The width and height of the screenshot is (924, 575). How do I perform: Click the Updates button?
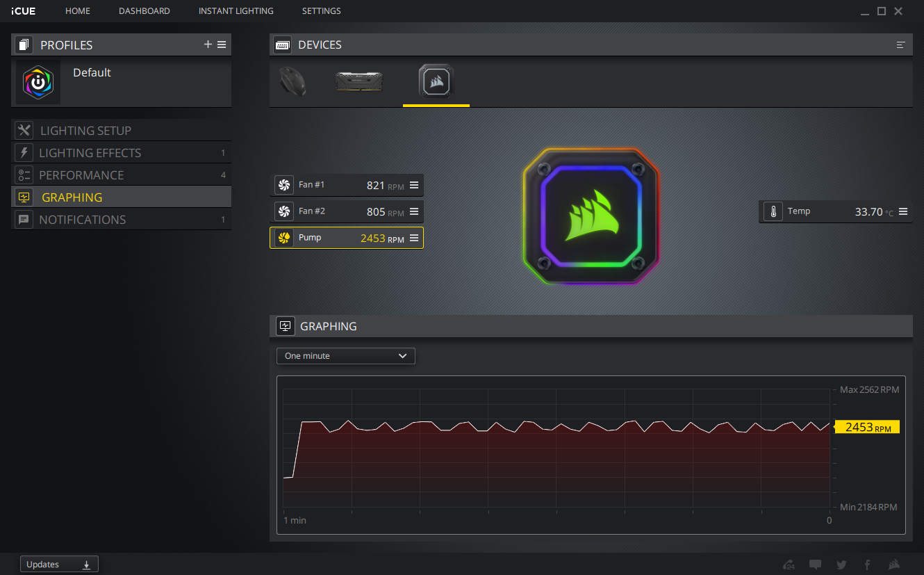point(59,565)
